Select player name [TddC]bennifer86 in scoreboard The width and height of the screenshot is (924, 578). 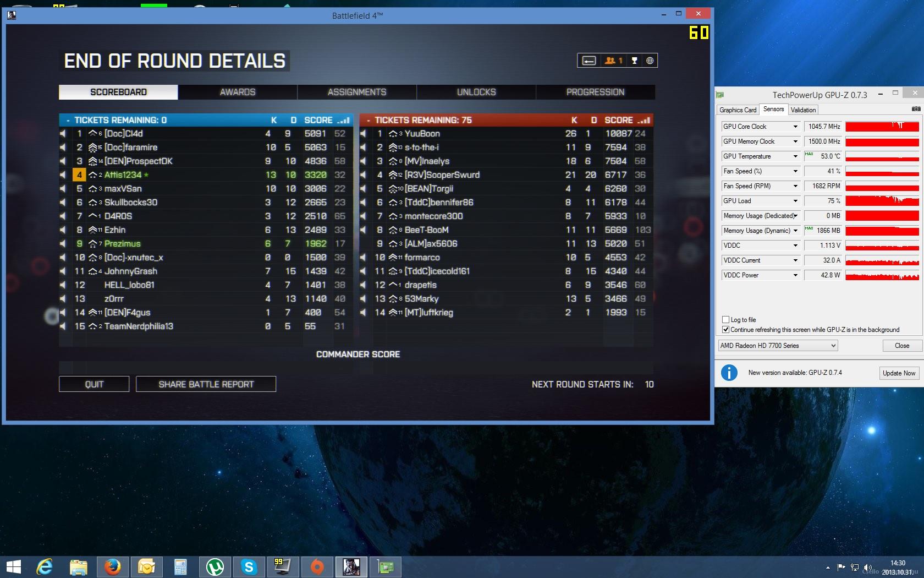point(439,203)
